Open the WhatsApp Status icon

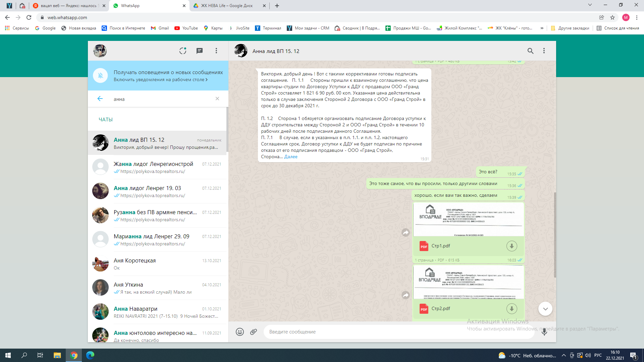tap(183, 51)
